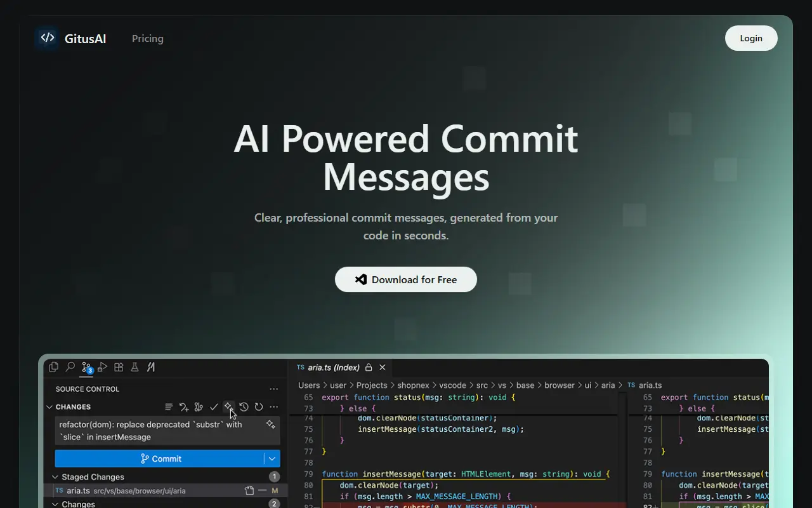Click the vscode breadcrumb segment
Image resolution: width=812 pixels, height=508 pixels.
453,385
